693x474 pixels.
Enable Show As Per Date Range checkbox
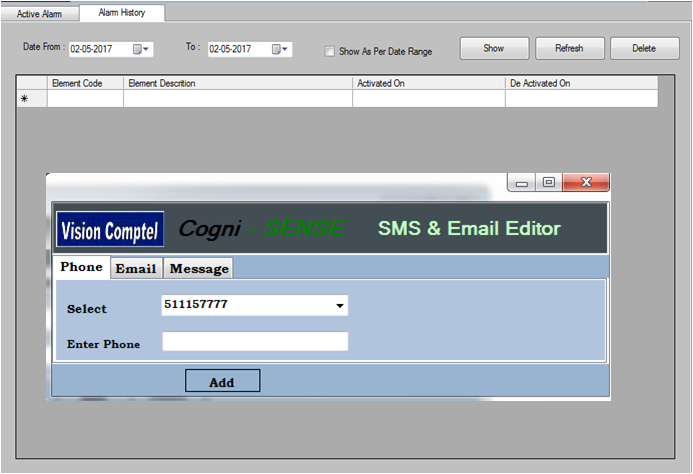pos(330,51)
